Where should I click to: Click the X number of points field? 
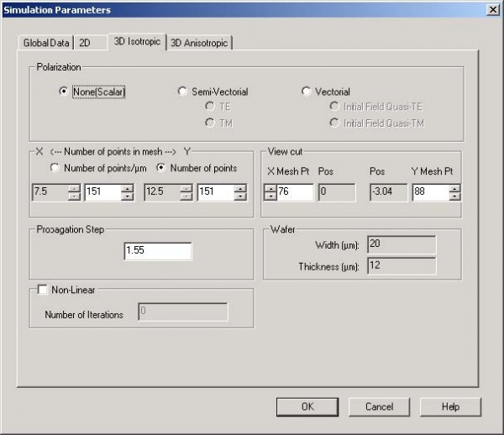pos(102,191)
